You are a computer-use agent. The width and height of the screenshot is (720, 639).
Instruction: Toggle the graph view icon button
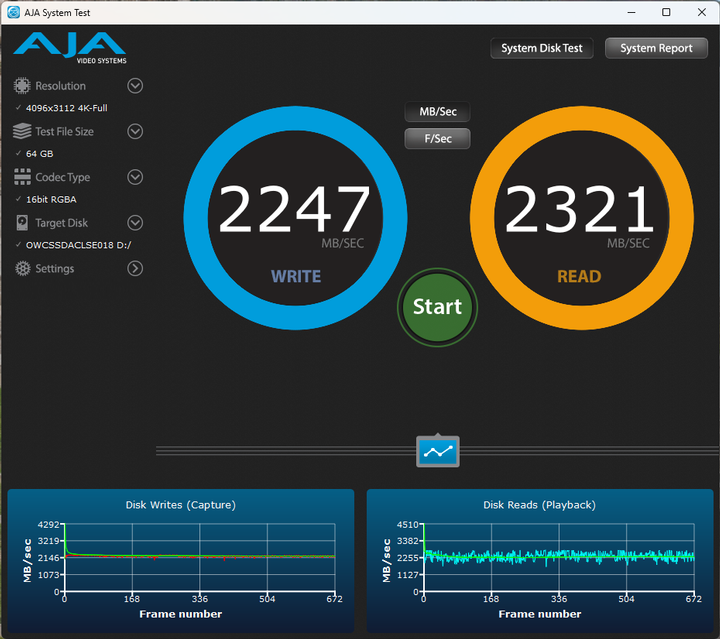(438, 452)
